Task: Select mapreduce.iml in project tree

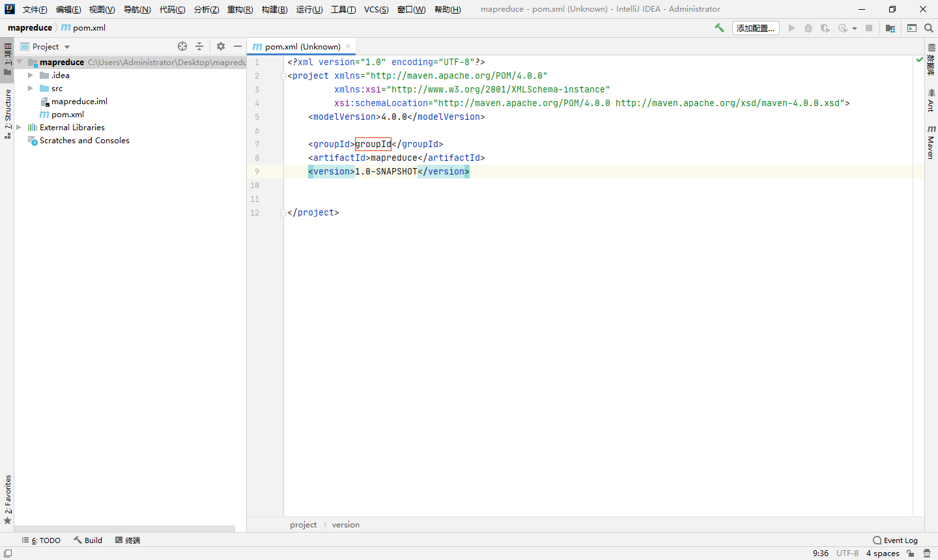Action: pos(79,101)
